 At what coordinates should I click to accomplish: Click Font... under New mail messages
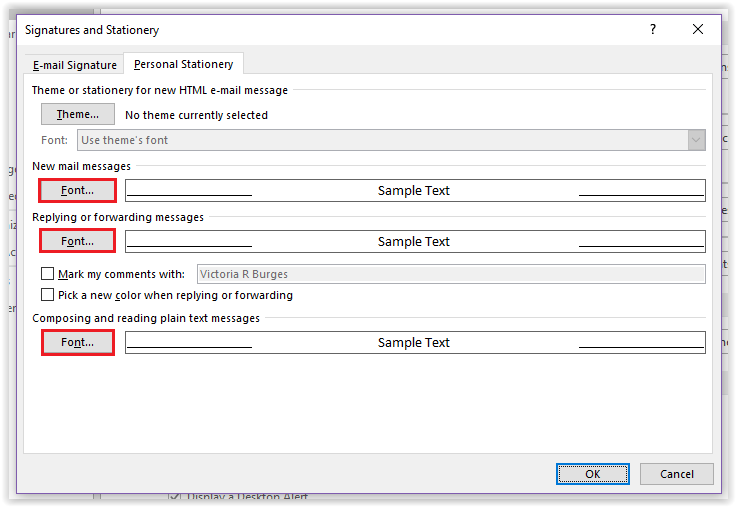tap(77, 191)
